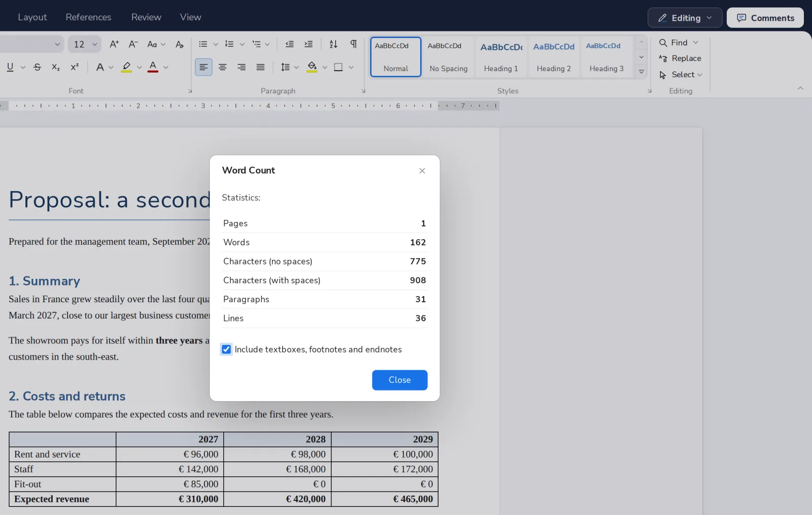812x515 pixels.
Task: Expand line spacing options
Action: (x=296, y=67)
